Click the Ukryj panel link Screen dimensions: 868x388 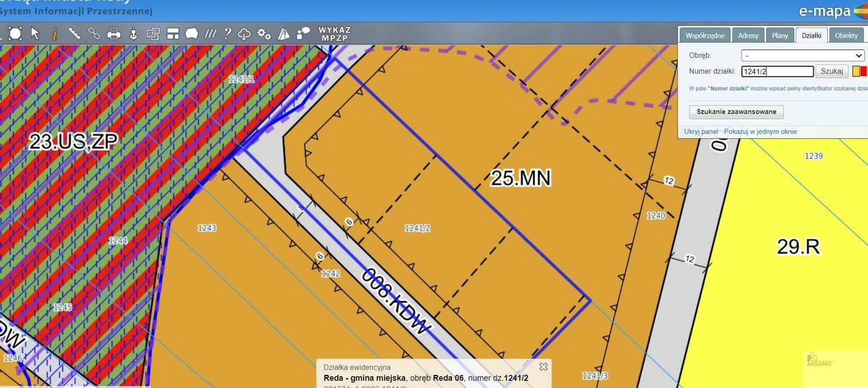700,131
